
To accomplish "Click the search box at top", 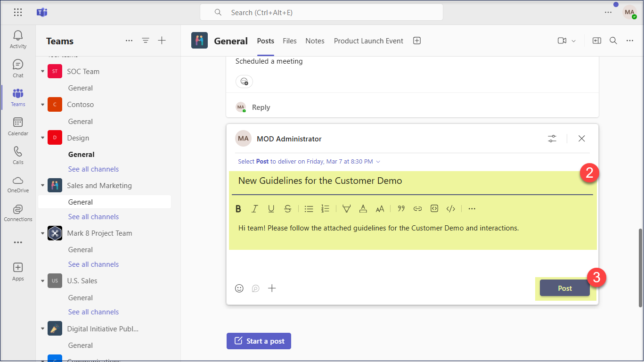I will click(x=321, y=13).
